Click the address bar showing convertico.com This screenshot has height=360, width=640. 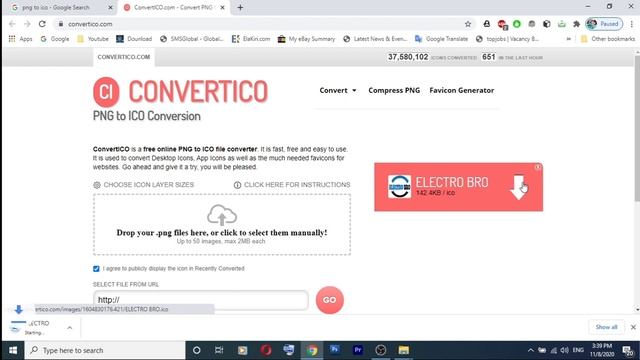[261, 24]
